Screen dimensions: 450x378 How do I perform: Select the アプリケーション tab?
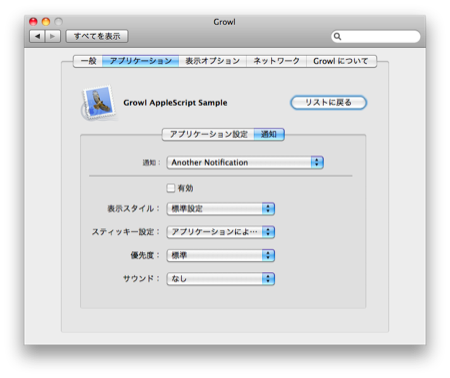click(140, 61)
